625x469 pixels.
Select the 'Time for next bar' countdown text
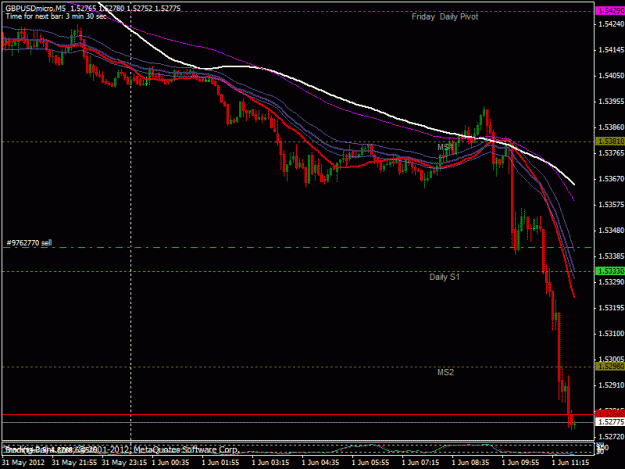pos(56,16)
